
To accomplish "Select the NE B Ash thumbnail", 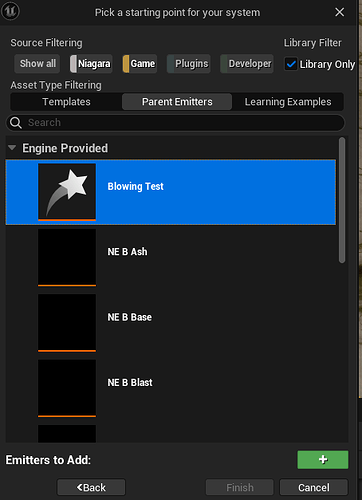I will point(67,257).
